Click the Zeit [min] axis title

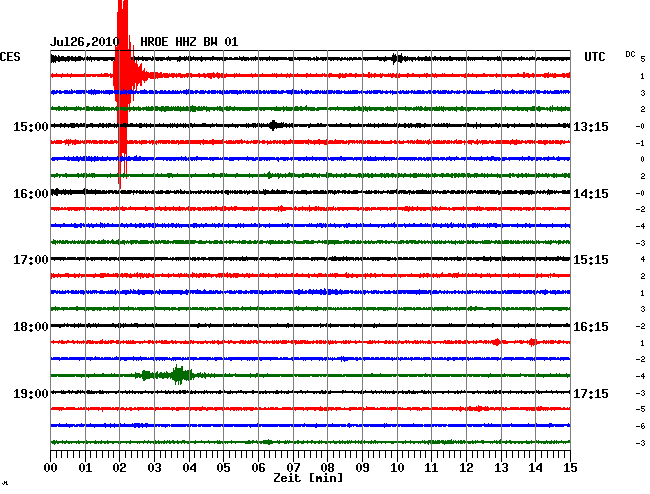pos(308,478)
